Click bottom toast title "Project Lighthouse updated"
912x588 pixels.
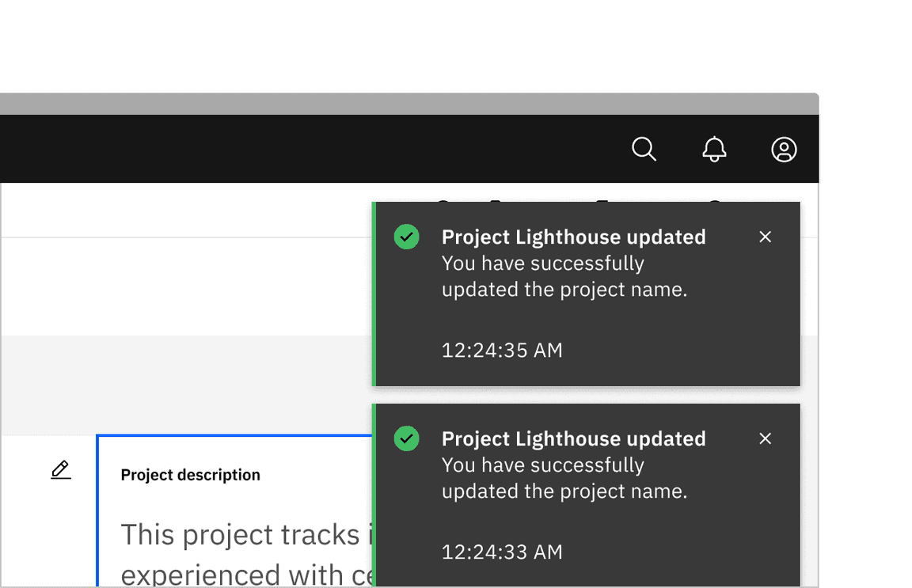click(x=573, y=438)
